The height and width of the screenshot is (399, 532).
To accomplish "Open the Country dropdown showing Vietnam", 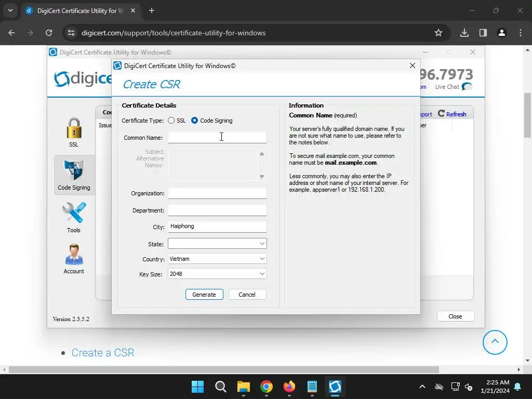I will coord(217,259).
